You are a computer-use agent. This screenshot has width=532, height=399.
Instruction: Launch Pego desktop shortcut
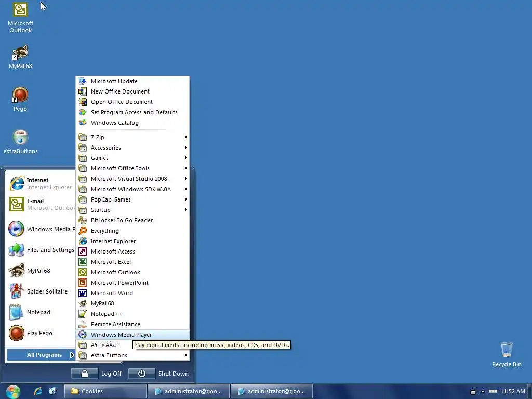(x=20, y=99)
